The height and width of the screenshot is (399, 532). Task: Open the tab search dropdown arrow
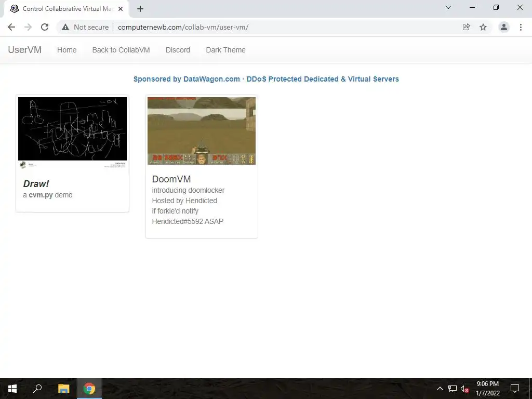448,7
